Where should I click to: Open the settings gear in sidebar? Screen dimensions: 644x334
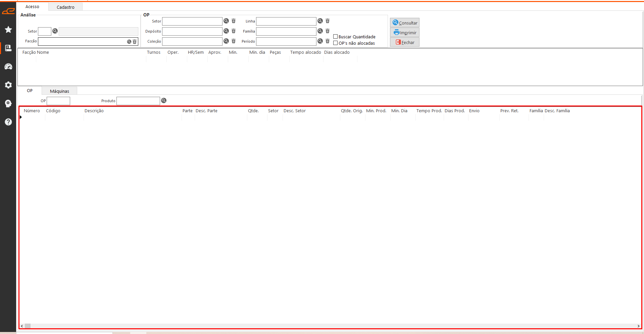pyautogui.click(x=8, y=85)
